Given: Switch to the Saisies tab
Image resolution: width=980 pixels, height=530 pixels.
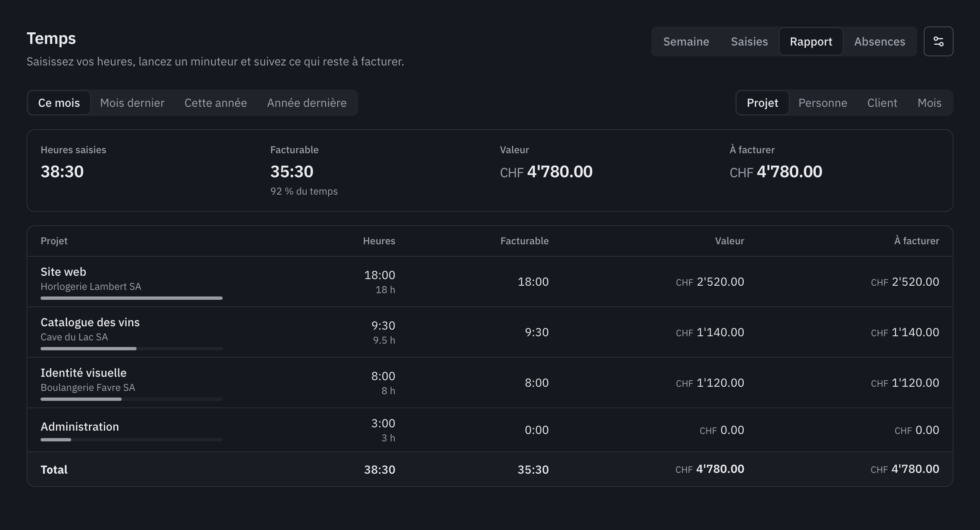Looking at the screenshot, I should [x=749, y=41].
